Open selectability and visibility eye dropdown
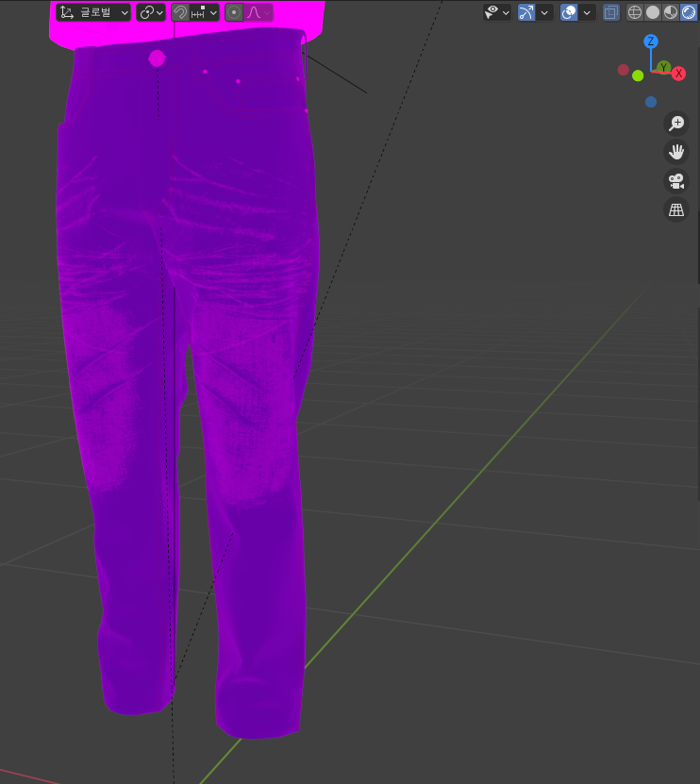Image resolution: width=700 pixels, height=784 pixels. pos(497,12)
